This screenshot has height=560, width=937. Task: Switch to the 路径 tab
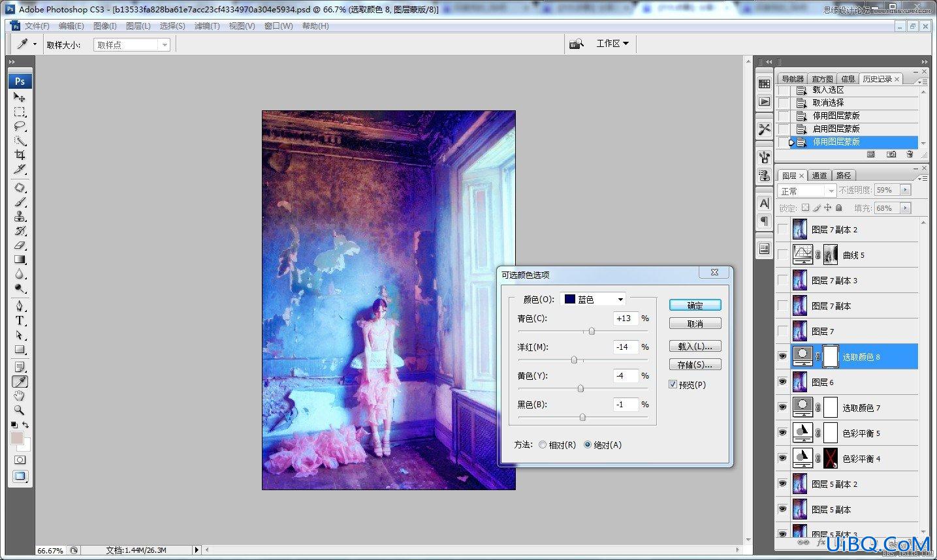[844, 176]
